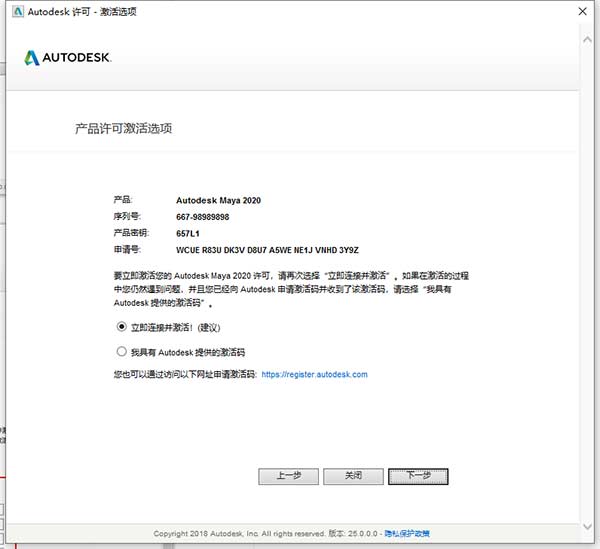This screenshot has width=600, height=549.
Task: Choose 我具有 Autodesk 提供的激活码 radio option
Action: tap(121, 351)
